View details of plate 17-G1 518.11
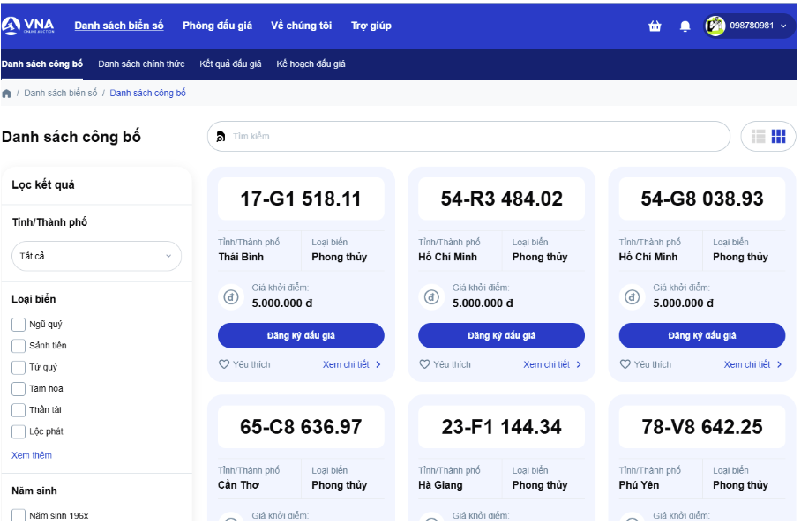The width and height of the screenshot is (801, 532). (351, 364)
